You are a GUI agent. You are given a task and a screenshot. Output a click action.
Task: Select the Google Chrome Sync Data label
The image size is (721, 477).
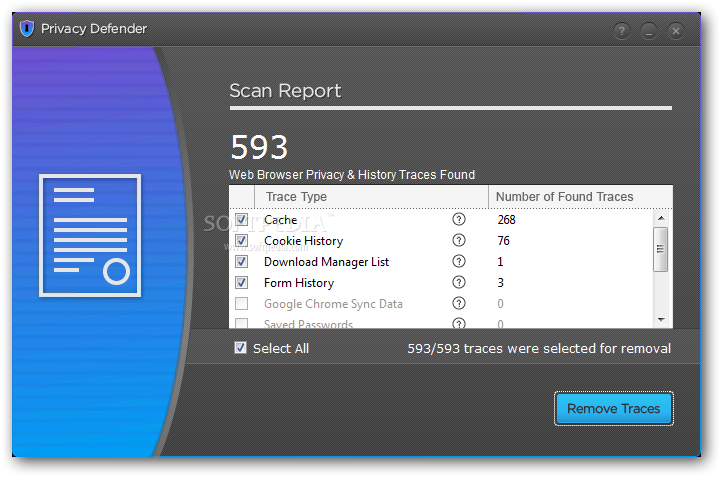tap(333, 304)
